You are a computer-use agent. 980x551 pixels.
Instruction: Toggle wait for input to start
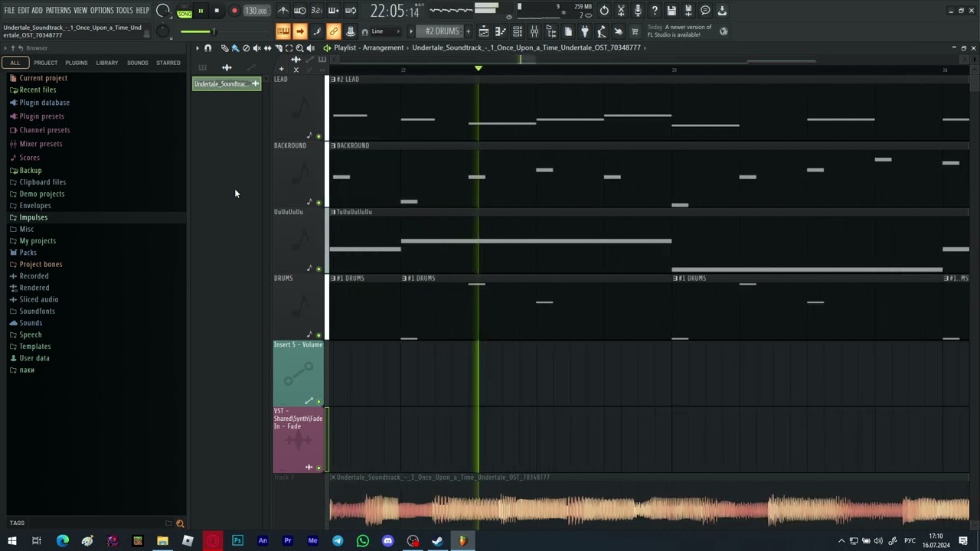coord(300,11)
